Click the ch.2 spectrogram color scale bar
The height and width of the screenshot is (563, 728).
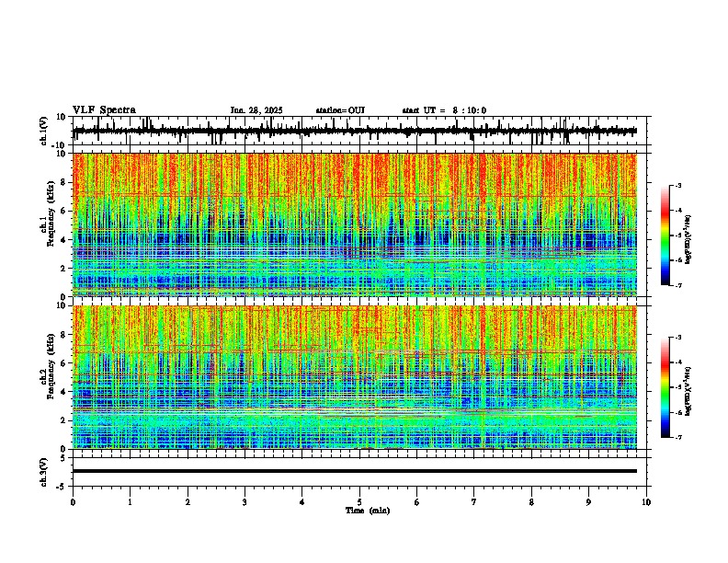tap(665, 387)
